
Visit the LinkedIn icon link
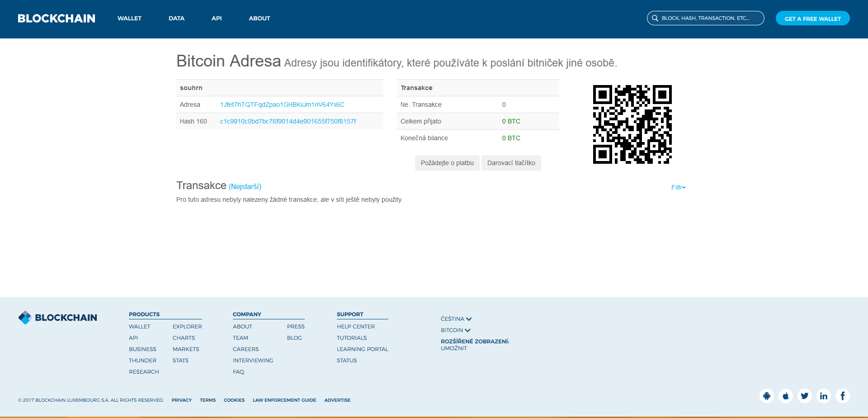824,396
